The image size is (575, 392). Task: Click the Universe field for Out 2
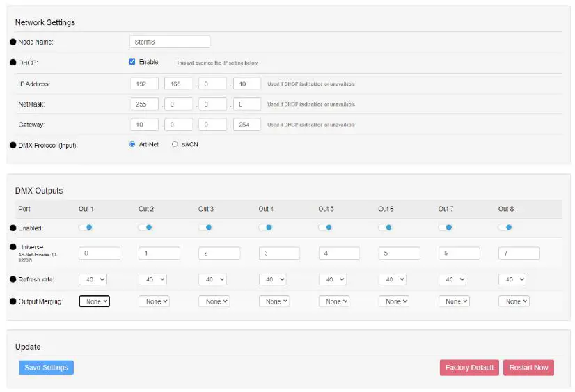pyautogui.click(x=159, y=253)
